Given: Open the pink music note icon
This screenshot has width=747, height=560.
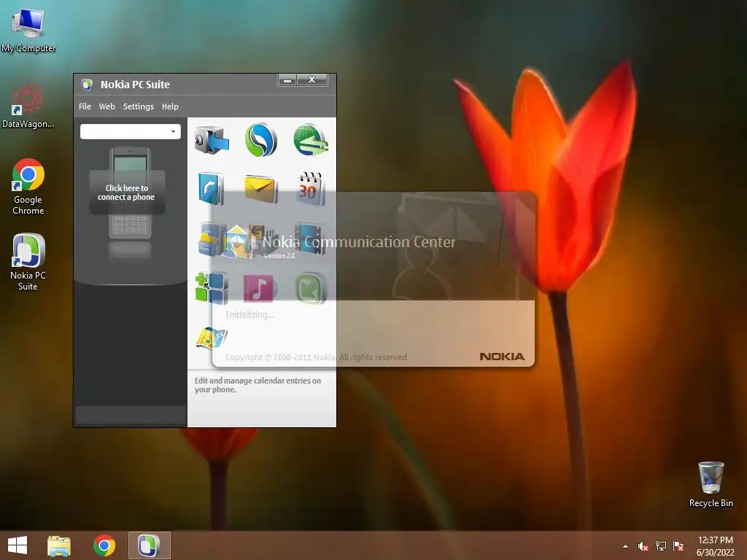Looking at the screenshot, I should click(x=259, y=288).
